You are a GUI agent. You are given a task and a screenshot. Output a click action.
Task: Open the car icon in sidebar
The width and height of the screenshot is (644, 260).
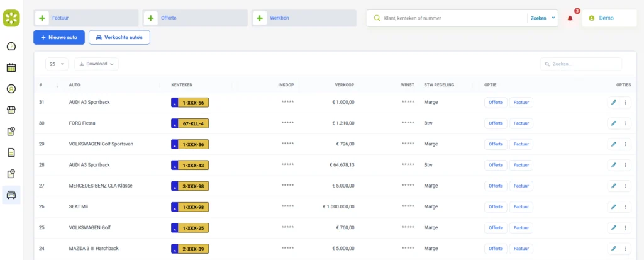pos(11,195)
